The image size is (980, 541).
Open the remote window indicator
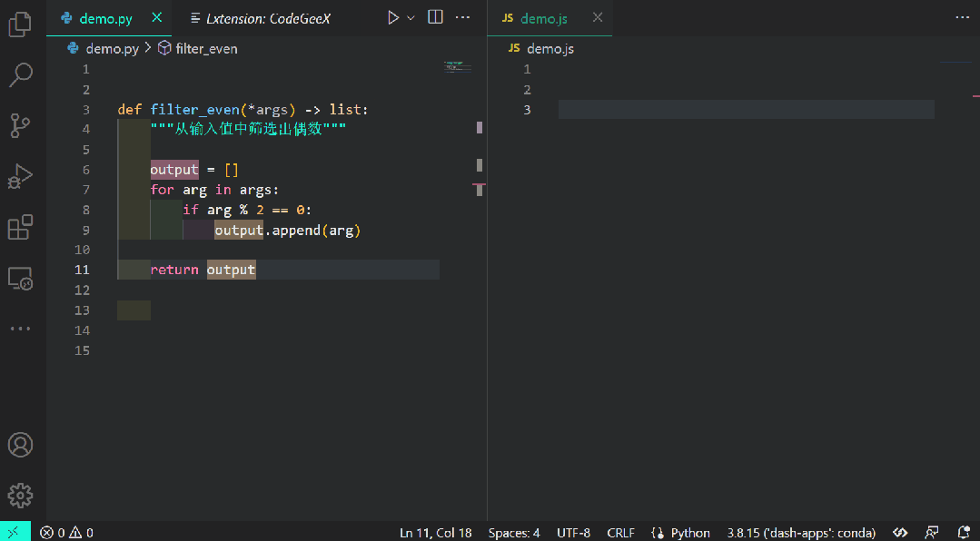pos(15,532)
